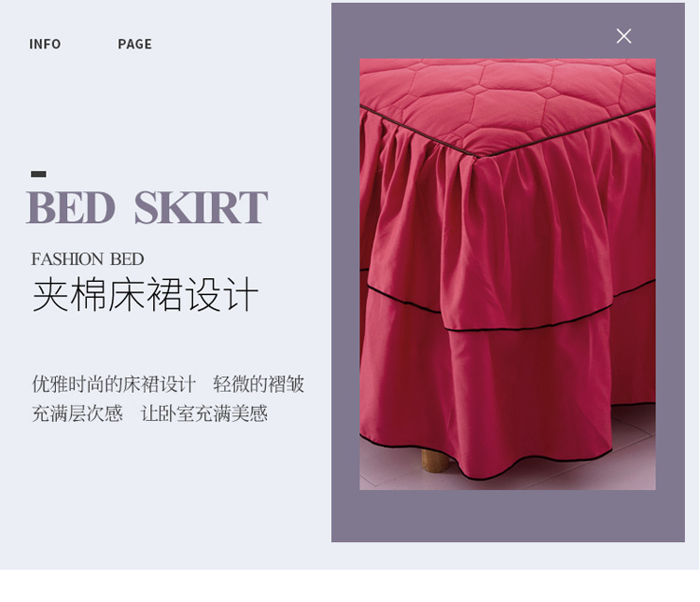Screen dimensions: 700x602
Task: Close the panel with the X icon
Action: click(x=623, y=35)
